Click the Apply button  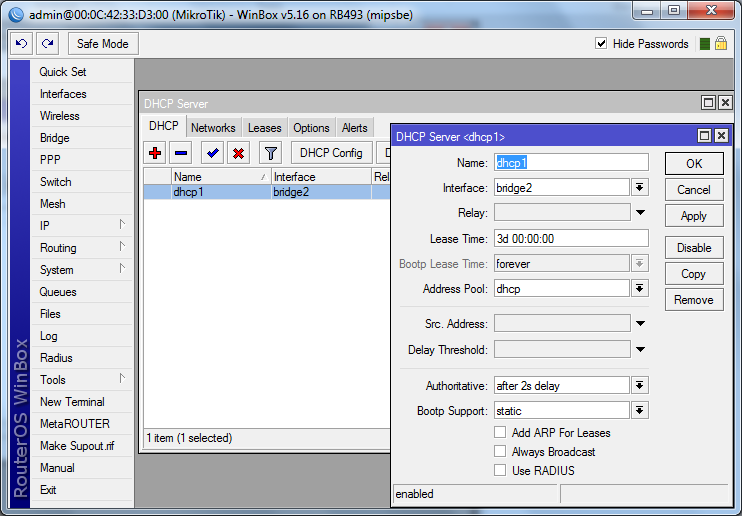(694, 216)
